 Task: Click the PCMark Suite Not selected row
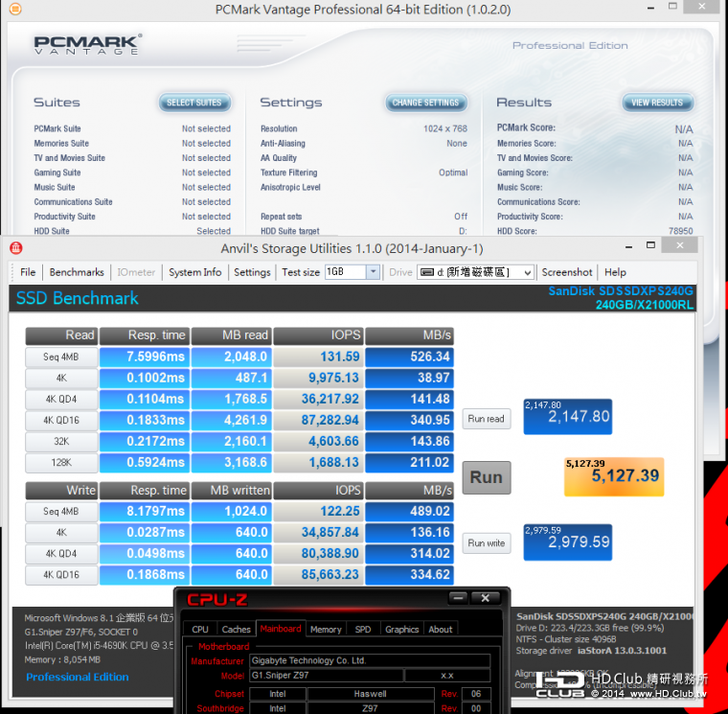pyautogui.click(x=132, y=128)
